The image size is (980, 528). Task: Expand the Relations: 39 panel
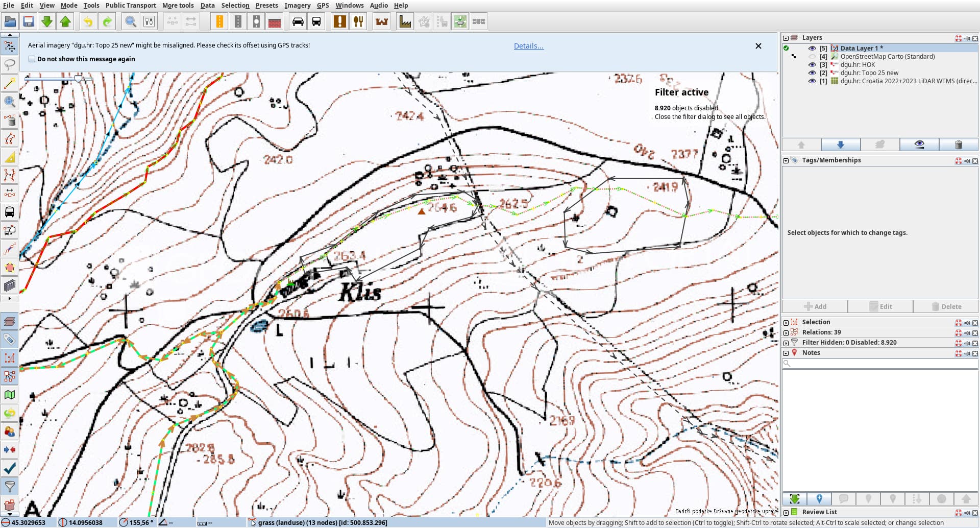point(786,332)
